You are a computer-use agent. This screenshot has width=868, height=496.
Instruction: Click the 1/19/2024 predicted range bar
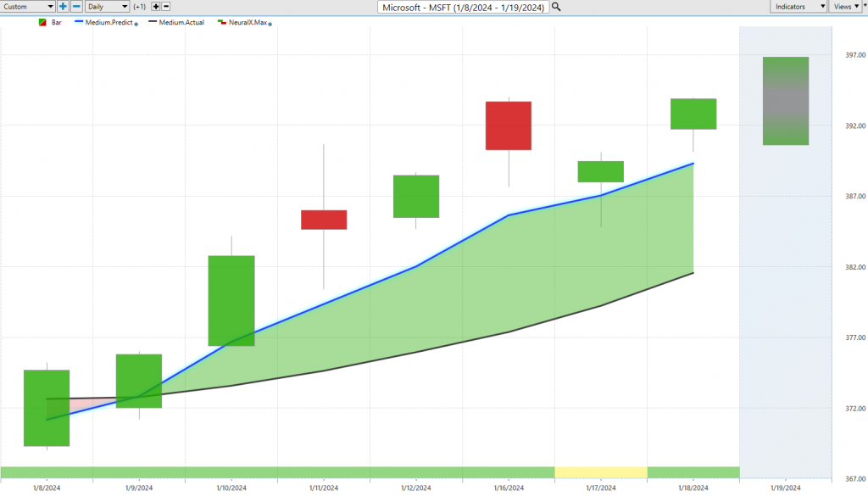coord(785,101)
